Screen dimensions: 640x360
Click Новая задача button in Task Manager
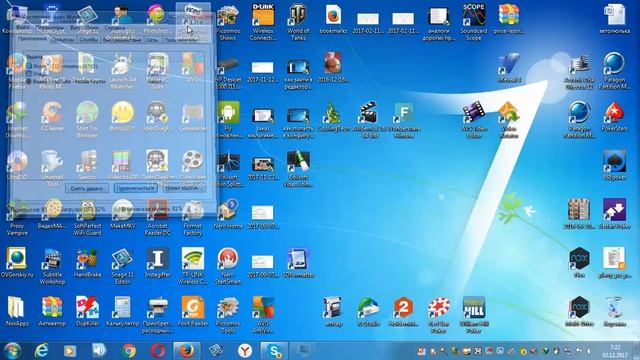tap(184, 188)
